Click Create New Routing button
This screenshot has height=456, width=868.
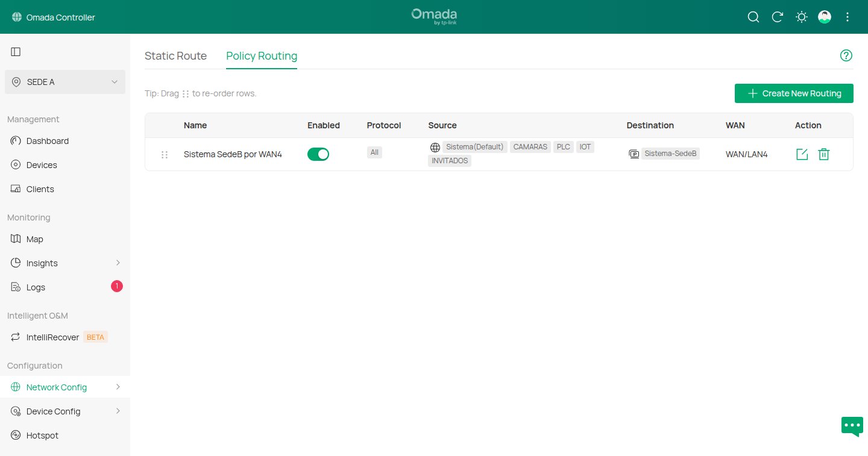coord(794,93)
